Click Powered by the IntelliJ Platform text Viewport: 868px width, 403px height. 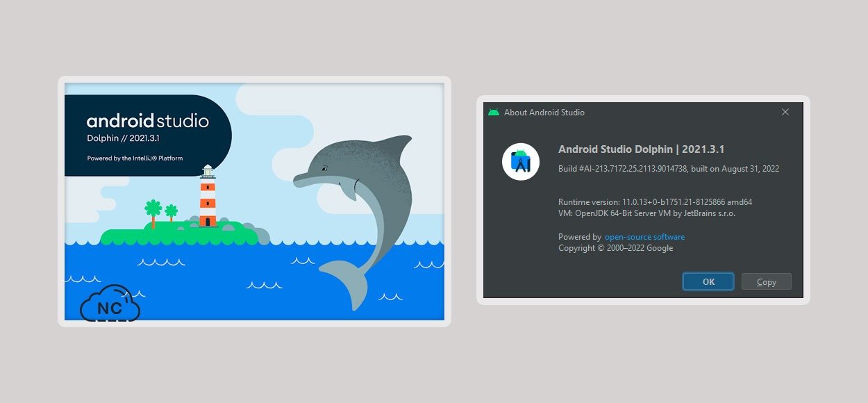135,158
